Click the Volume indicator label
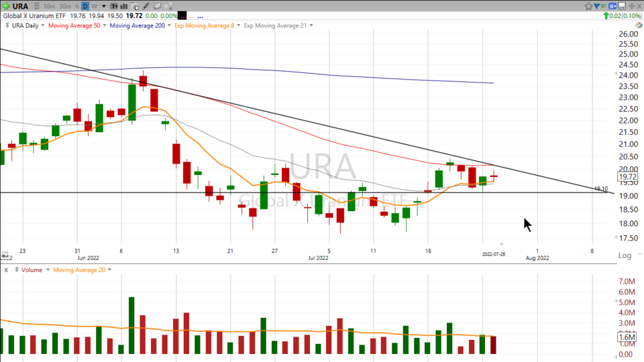This screenshot has height=362, width=644. coord(31,270)
